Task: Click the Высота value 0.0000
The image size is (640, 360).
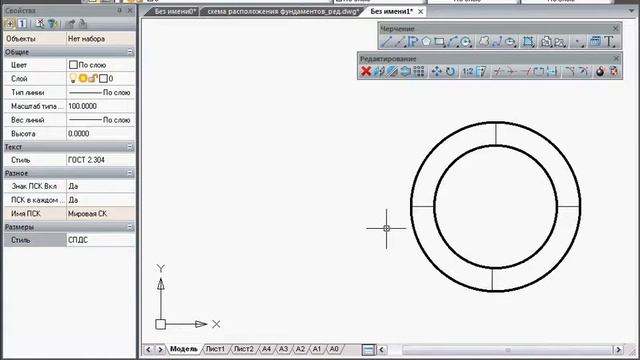Action: [x=100, y=133]
